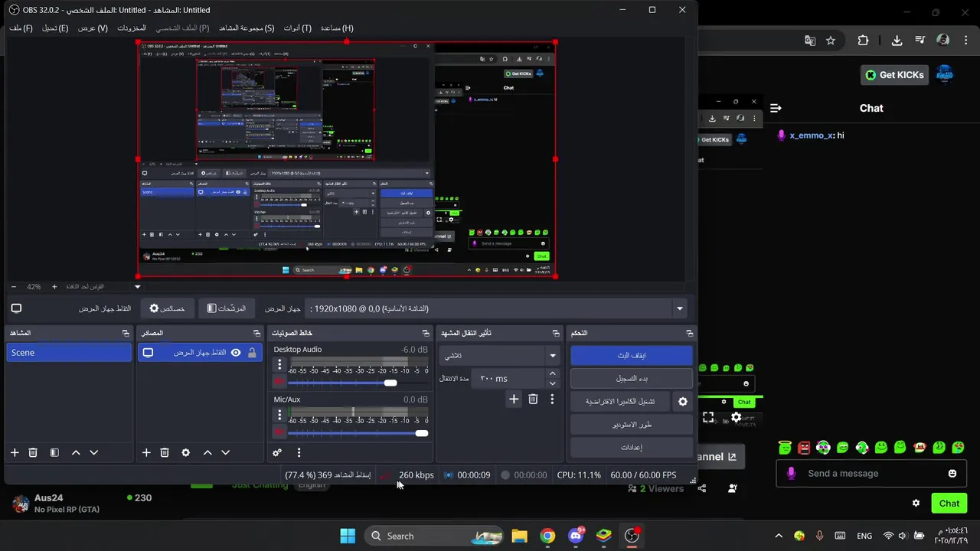This screenshot has width=980, height=551.
Task: Open transition properties three-dot menu
Action: click(x=552, y=399)
